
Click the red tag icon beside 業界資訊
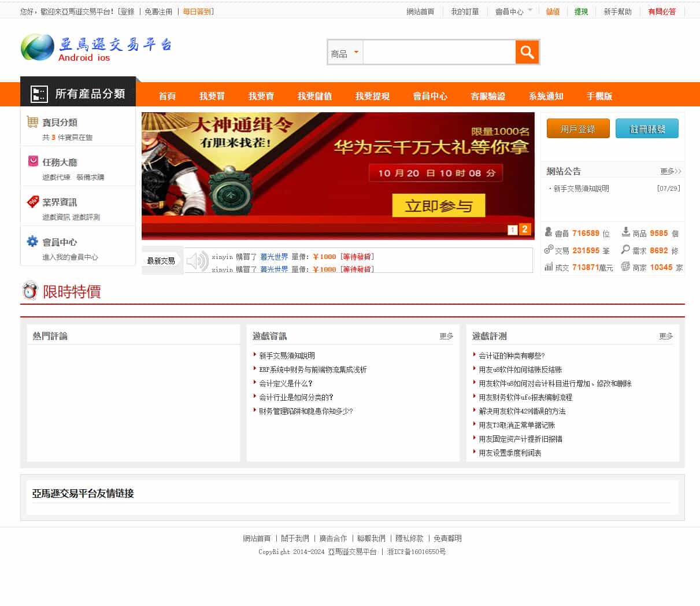(33, 201)
